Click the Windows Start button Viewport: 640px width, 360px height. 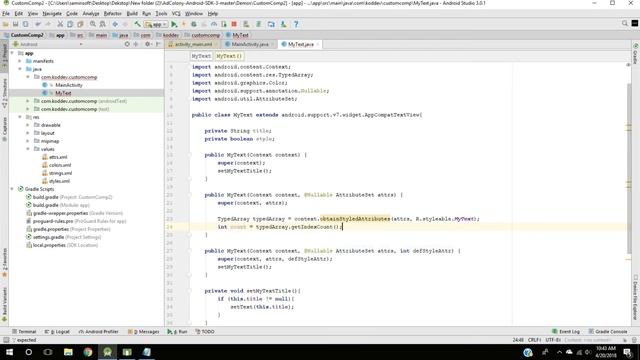pyautogui.click(x=9, y=352)
